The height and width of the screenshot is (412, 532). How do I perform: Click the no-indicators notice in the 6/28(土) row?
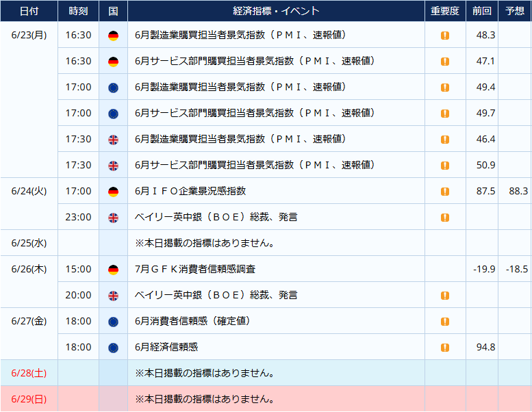[205, 374]
